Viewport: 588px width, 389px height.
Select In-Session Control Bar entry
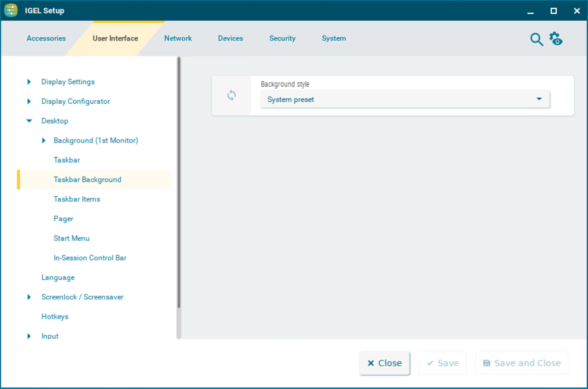90,258
